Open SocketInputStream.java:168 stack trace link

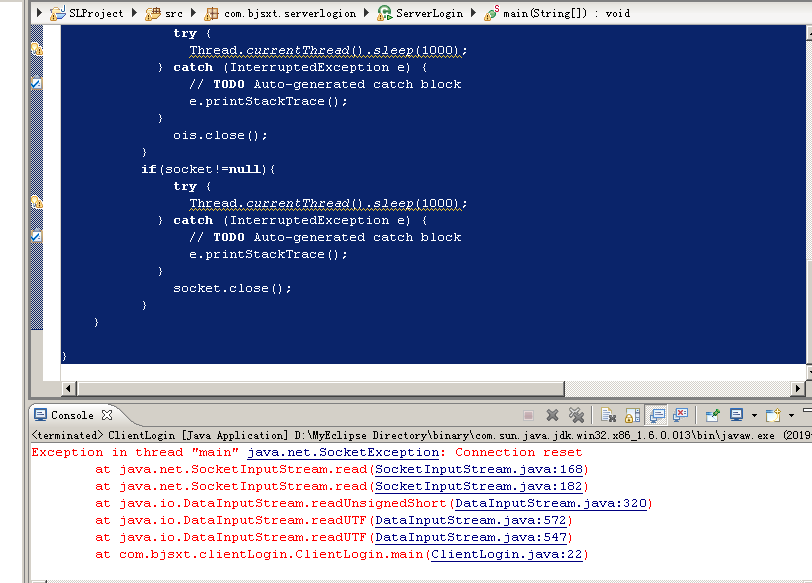[x=479, y=470]
